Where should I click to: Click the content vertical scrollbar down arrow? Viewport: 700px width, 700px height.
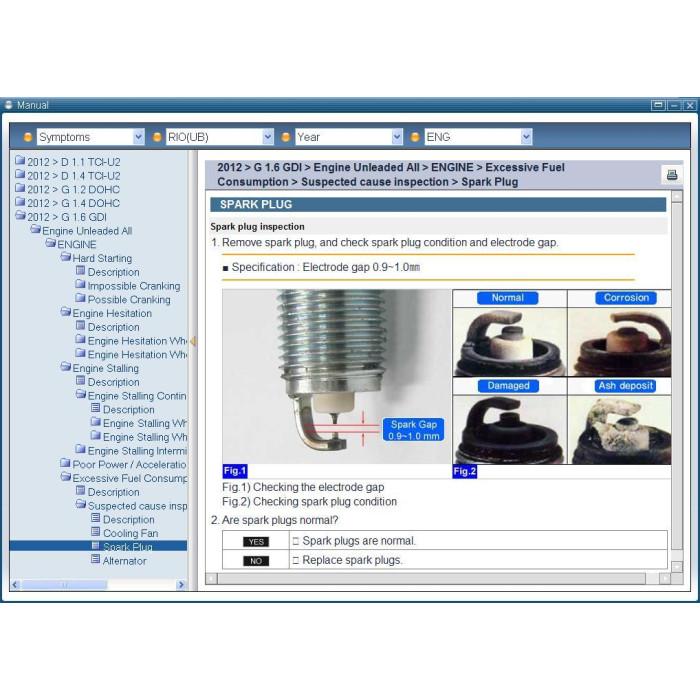tap(677, 567)
